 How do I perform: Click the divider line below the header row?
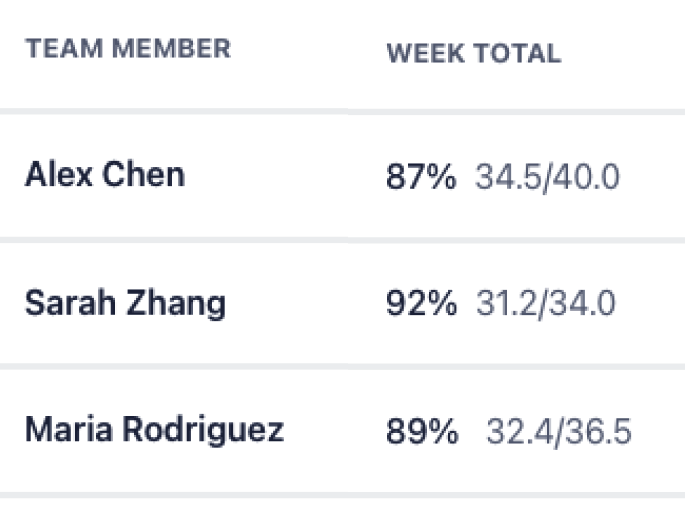(342, 112)
